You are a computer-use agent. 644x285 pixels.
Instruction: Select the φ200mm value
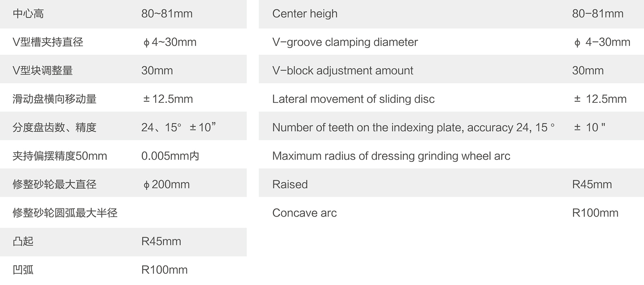point(166,185)
